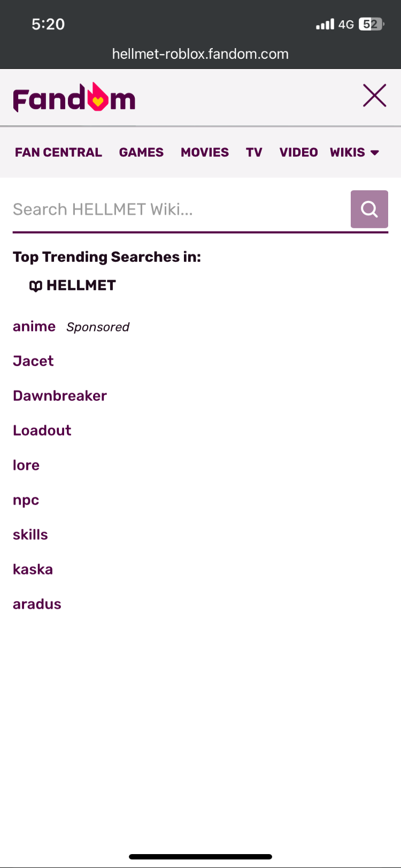This screenshot has width=401, height=868.
Task: Tap the browser address bar URL
Action: point(200,54)
